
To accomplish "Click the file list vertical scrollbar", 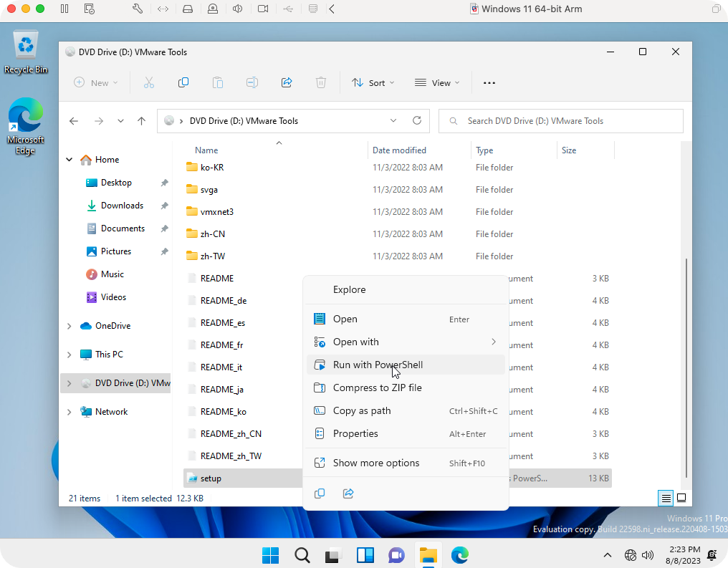I will click(686, 368).
